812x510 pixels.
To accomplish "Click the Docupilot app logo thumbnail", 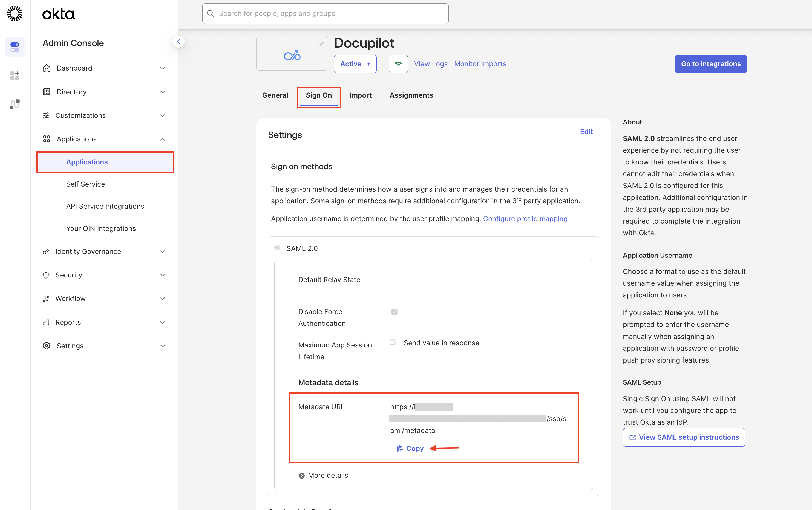I will pyautogui.click(x=292, y=55).
